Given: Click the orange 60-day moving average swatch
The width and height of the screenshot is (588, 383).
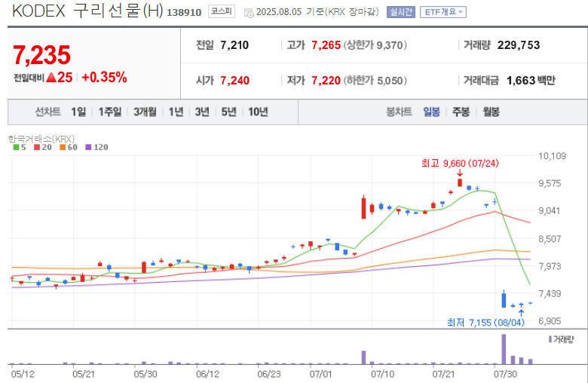Looking at the screenshot, I should click(63, 148).
